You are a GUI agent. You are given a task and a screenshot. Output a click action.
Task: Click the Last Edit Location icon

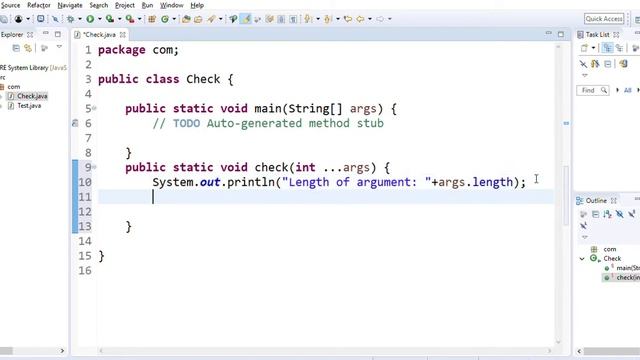pos(348,19)
